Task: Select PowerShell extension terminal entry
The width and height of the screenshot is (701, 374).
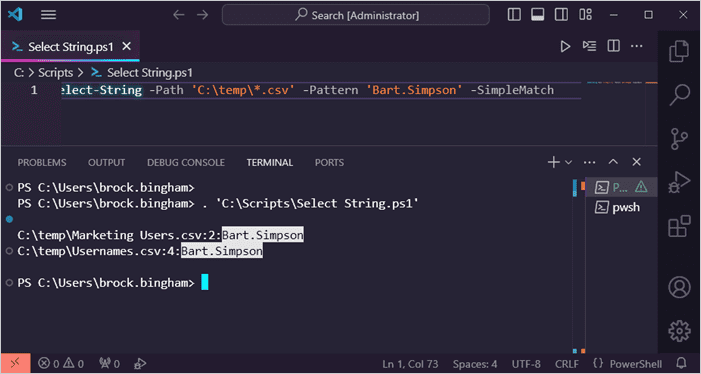Action: (621, 187)
